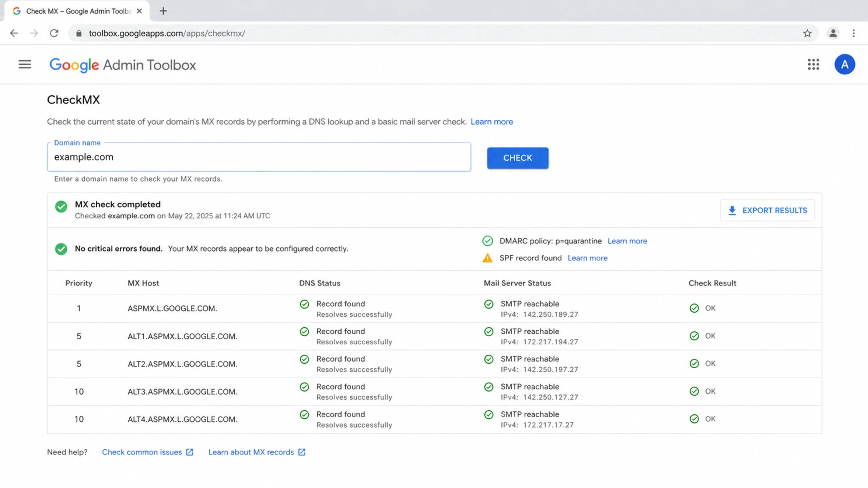Click the No critical errors green checkmark
This screenshot has width=868, height=488.
pos(61,249)
